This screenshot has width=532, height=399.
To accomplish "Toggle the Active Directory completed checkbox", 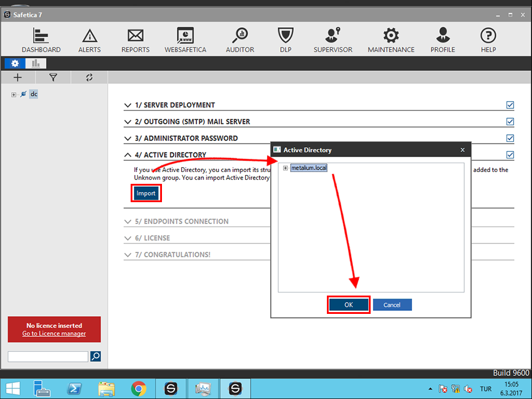I will click(x=510, y=155).
